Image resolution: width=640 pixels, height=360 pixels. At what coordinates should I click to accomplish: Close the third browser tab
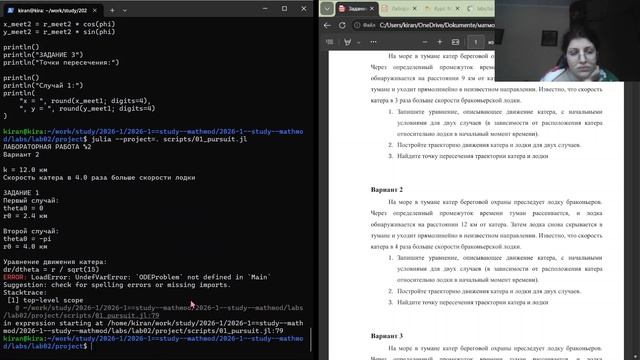point(457,8)
